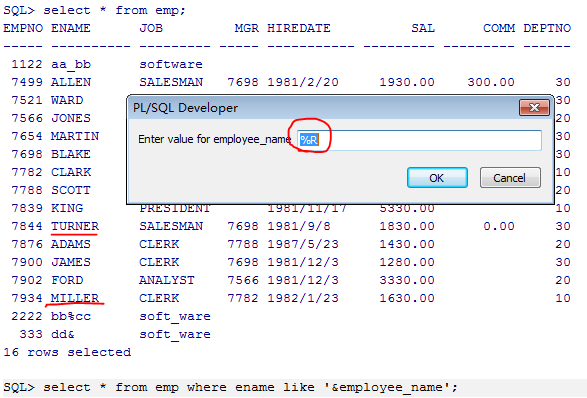Click the ENAME cell SCOTT
This screenshot has height=398, width=587.
tap(71, 190)
